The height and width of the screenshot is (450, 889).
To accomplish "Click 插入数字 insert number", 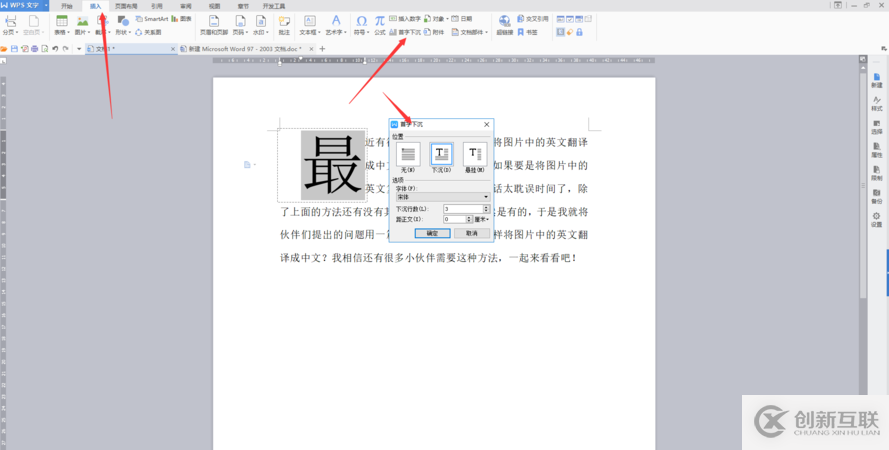I will pyautogui.click(x=405, y=19).
